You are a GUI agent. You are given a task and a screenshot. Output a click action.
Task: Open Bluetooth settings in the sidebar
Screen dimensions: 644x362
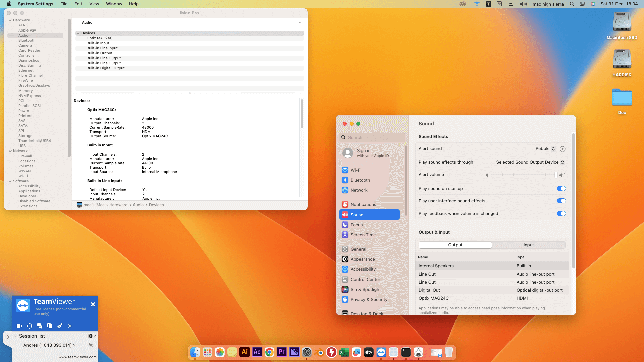click(360, 180)
